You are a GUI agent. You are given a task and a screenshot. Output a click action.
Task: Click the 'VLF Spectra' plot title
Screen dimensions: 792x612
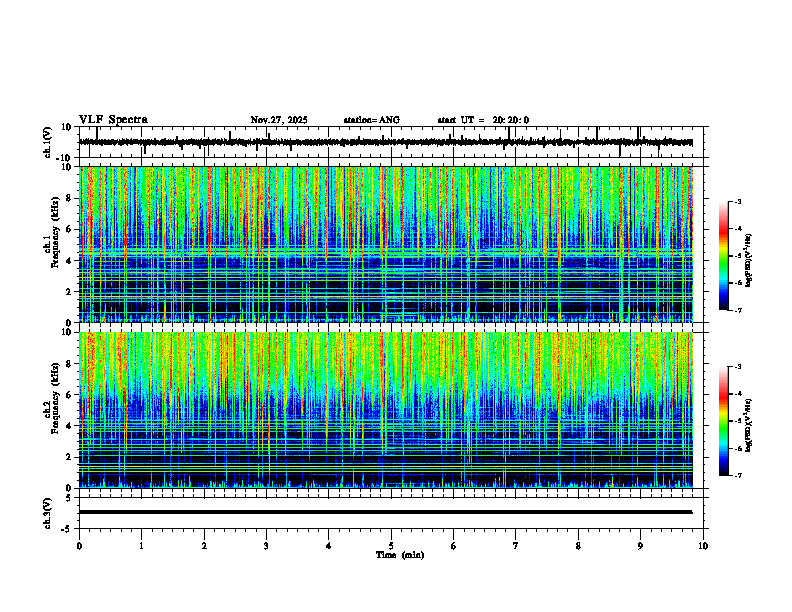pos(113,120)
